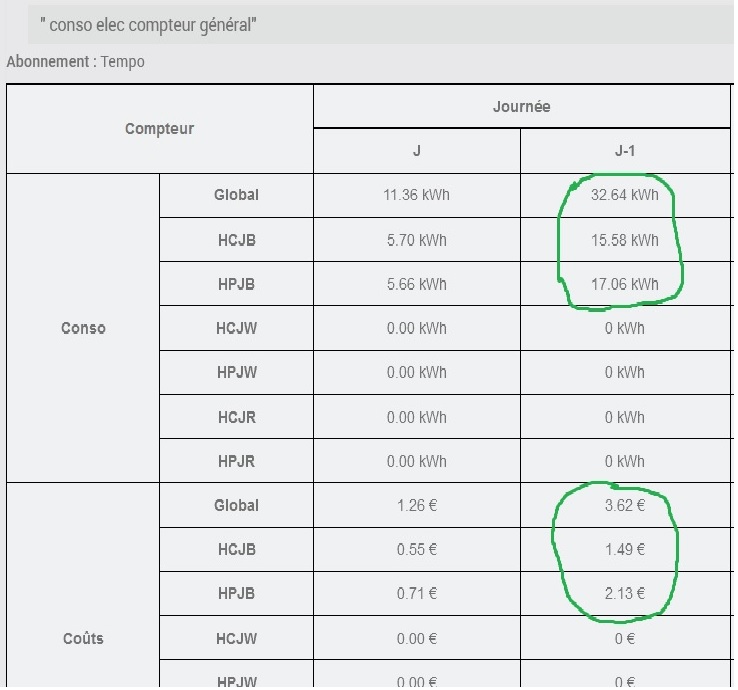This screenshot has width=738, height=690.
Task: Select the 15.58 kWh HCJB cell
Action: click(x=625, y=240)
